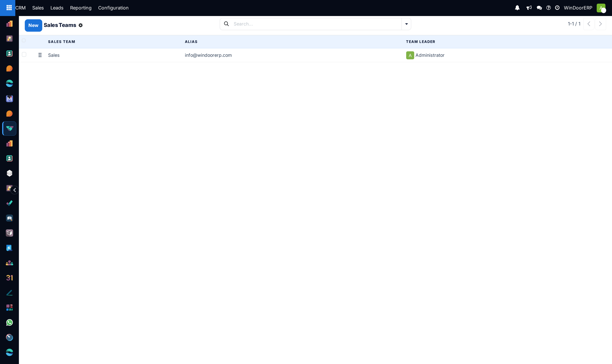Click the info@windoorerp.com alias cell
The height and width of the screenshot is (364, 612).
[x=208, y=55]
